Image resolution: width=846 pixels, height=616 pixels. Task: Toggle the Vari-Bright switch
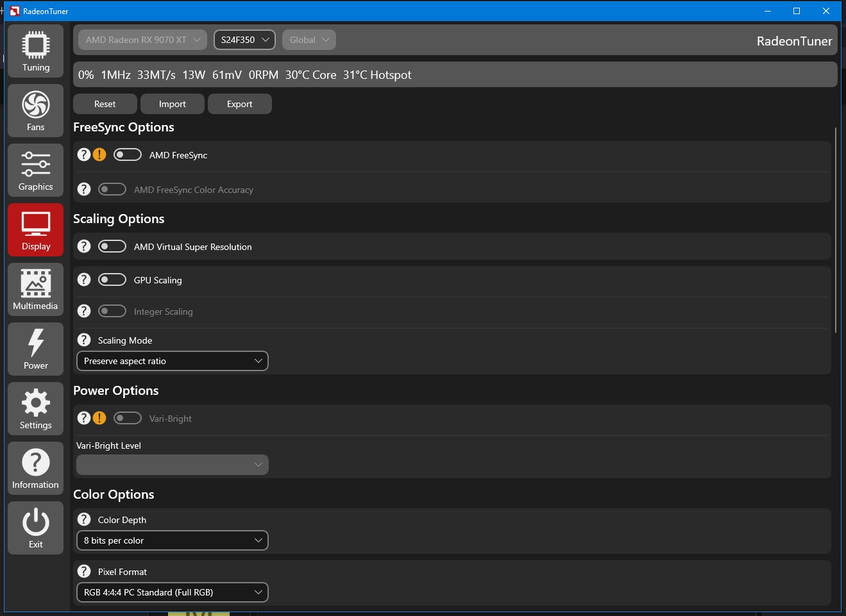(x=128, y=418)
